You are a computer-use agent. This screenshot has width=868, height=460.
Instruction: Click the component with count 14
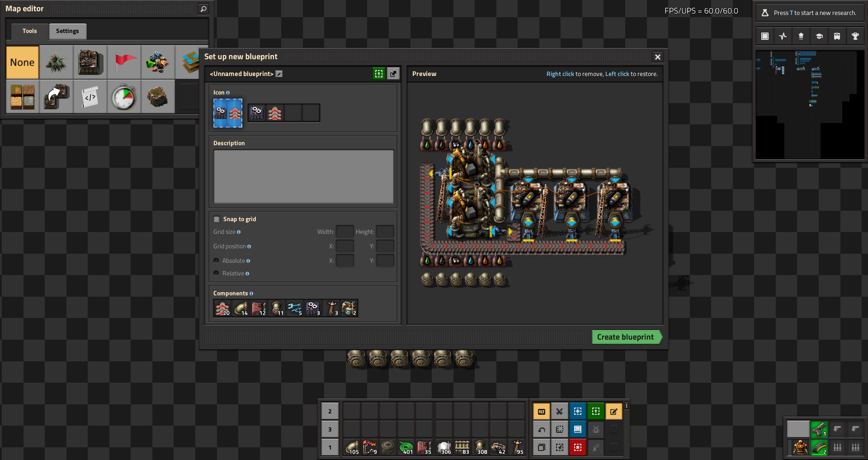coord(241,308)
